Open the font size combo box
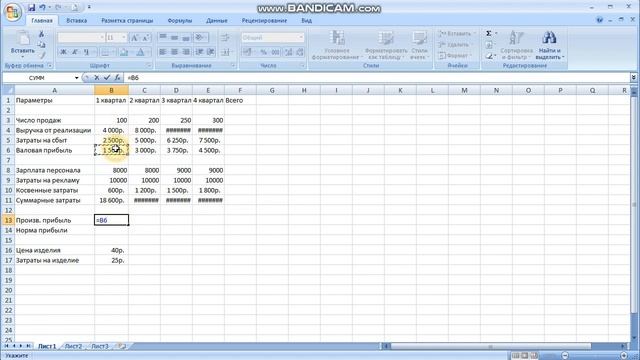This screenshot has width=640, height=360. pyautogui.click(x=116, y=38)
